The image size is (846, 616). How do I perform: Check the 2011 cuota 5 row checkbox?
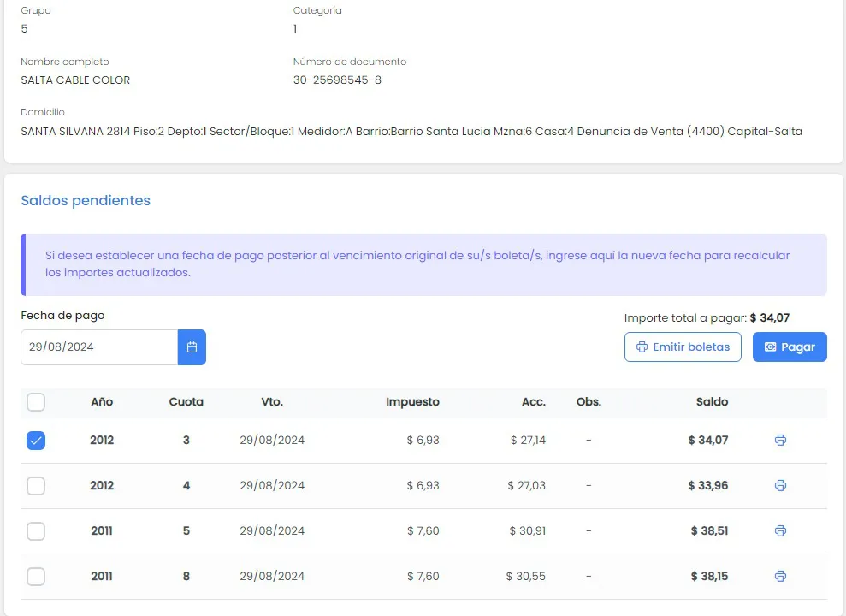(36, 531)
